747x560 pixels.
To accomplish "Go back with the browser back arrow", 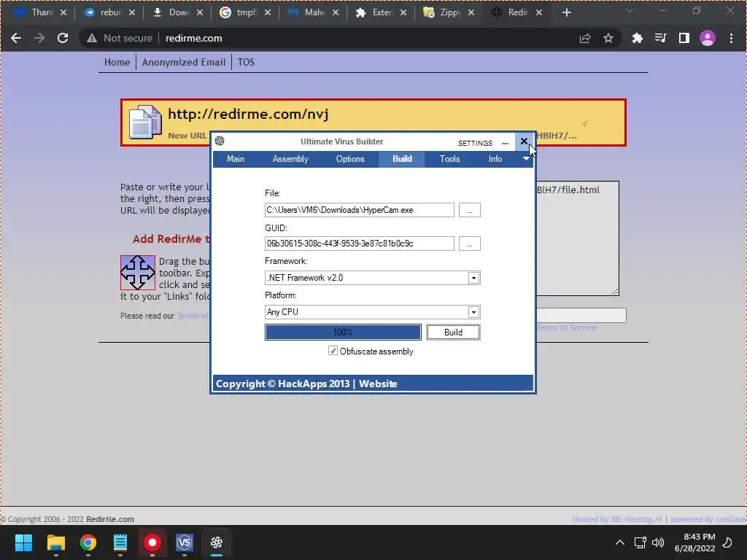I will point(16,38).
